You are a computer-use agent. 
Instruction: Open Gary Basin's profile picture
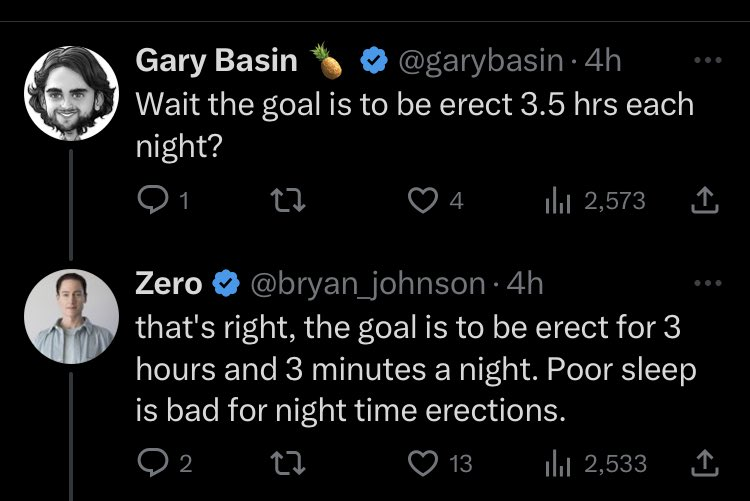[67, 92]
